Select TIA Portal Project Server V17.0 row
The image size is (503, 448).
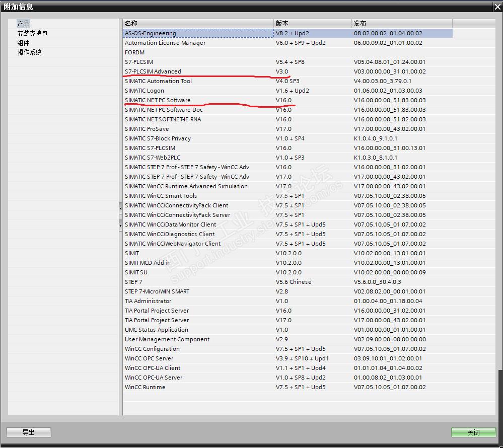(x=288, y=320)
